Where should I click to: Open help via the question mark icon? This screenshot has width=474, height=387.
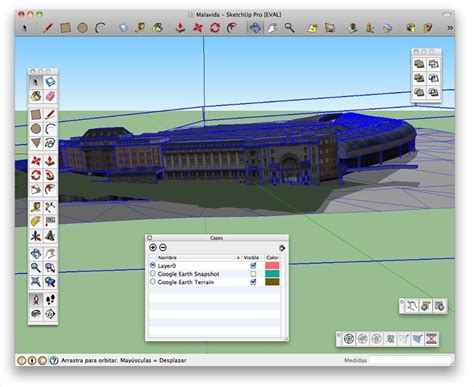click(x=54, y=360)
